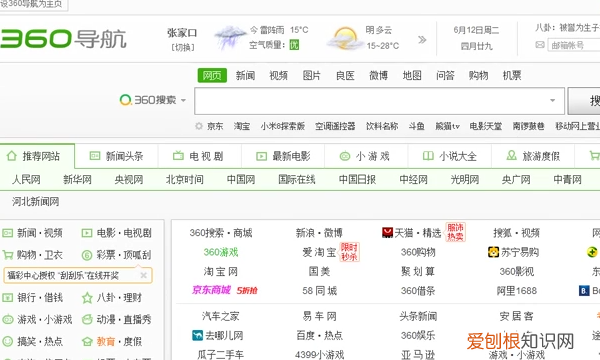Open the 小说大全 tab

(x=449, y=156)
